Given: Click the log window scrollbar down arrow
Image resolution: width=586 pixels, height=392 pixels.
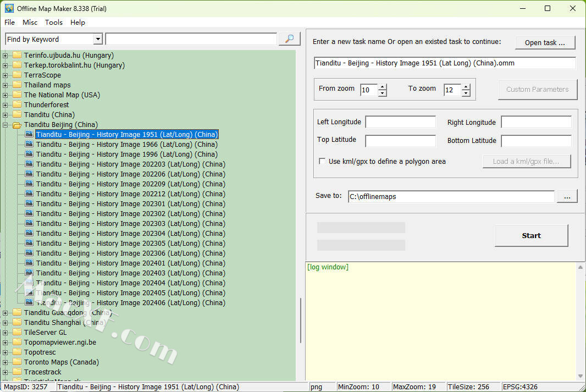Looking at the screenshot, I should pyautogui.click(x=581, y=376).
